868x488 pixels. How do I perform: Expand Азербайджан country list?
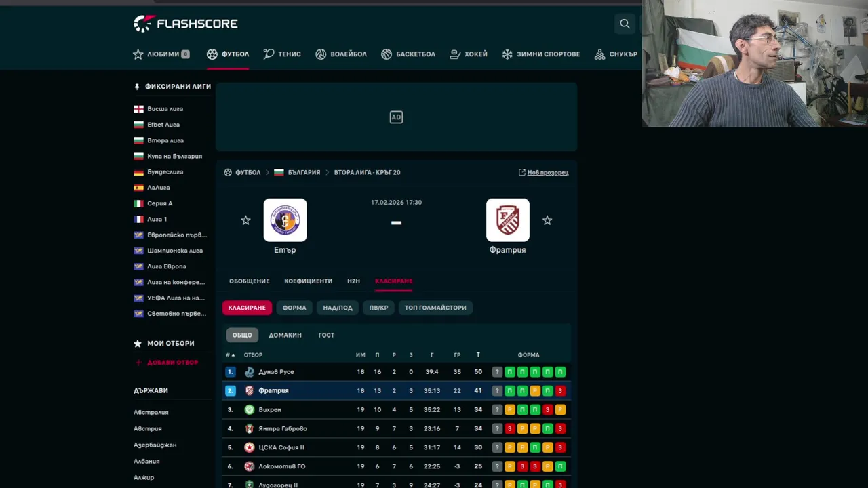155,445
